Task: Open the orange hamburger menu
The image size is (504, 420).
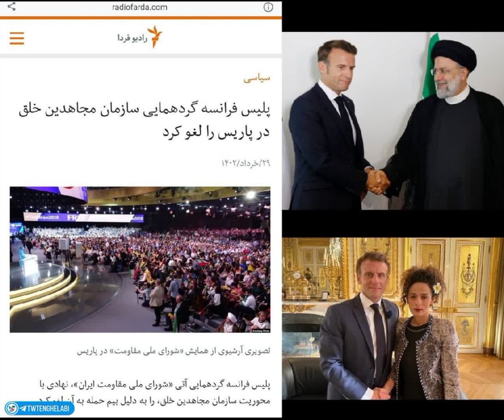Action: 17,39
